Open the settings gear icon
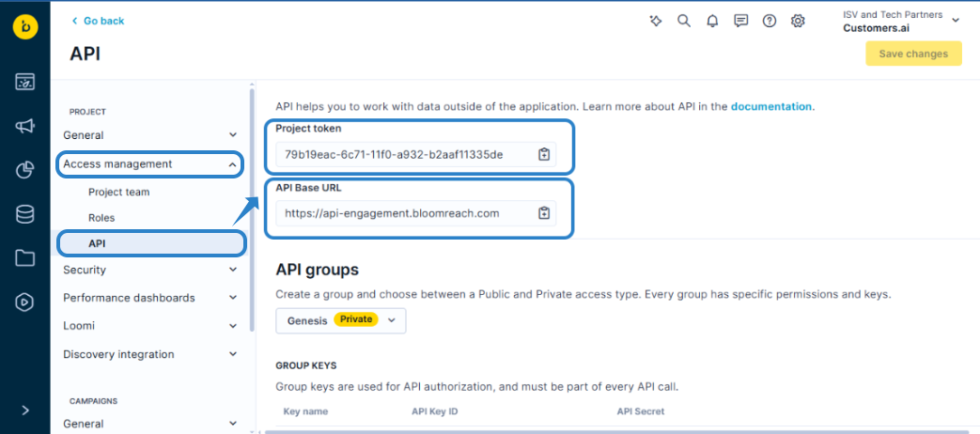This screenshot has height=434, width=980. point(798,21)
